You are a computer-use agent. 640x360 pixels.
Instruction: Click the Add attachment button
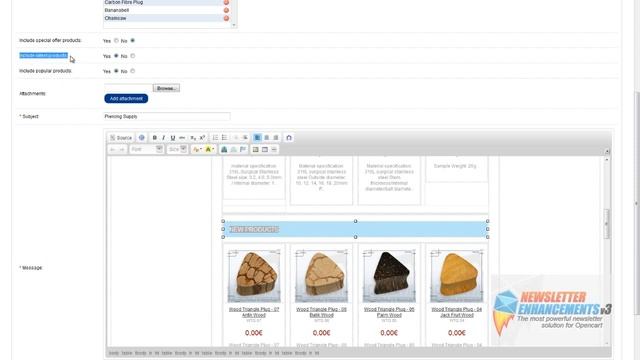[126, 98]
